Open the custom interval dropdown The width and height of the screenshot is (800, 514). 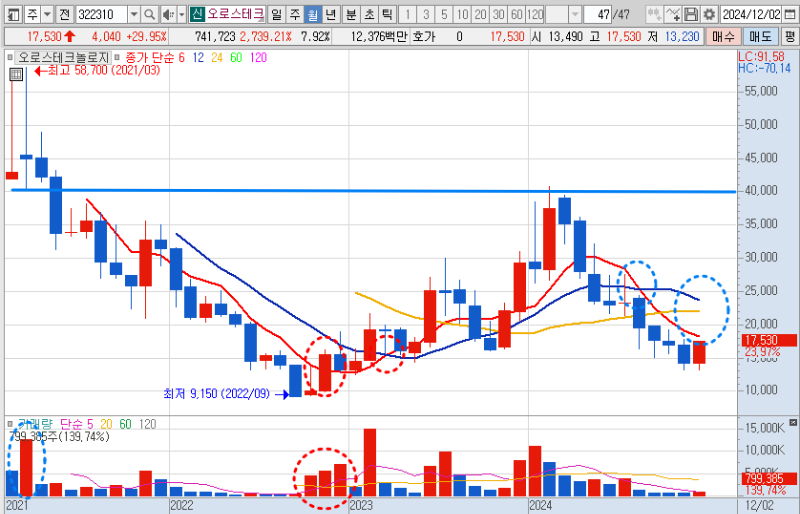(x=575, y=14)
